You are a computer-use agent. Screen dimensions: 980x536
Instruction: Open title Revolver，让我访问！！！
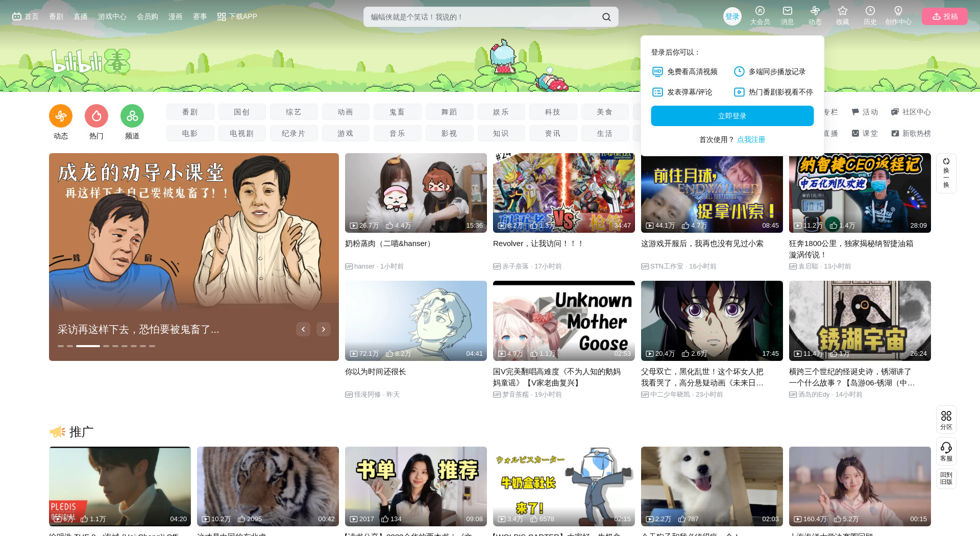coord(538,243)
